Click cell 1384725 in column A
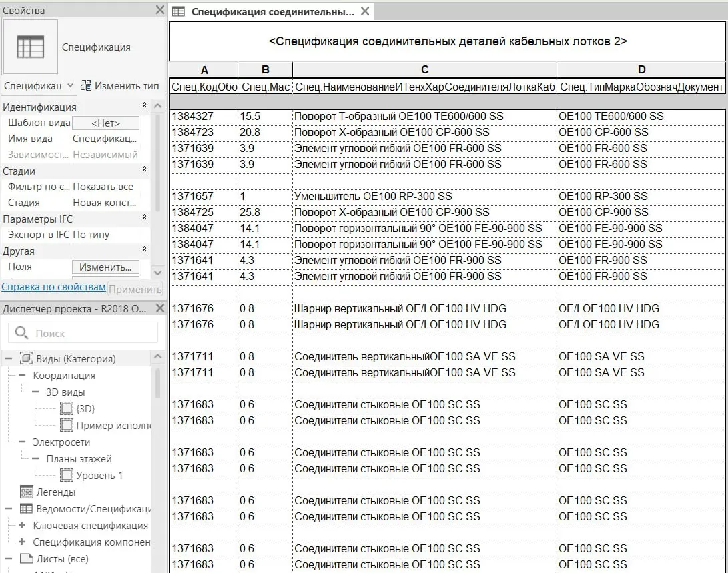728x573 pixels. tap(204, 213)
